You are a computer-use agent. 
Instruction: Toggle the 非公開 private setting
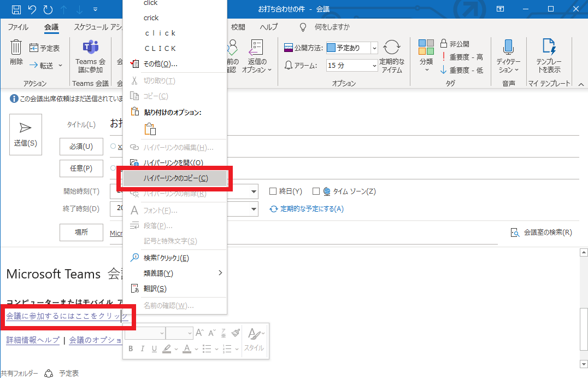[x=455, y=44]
